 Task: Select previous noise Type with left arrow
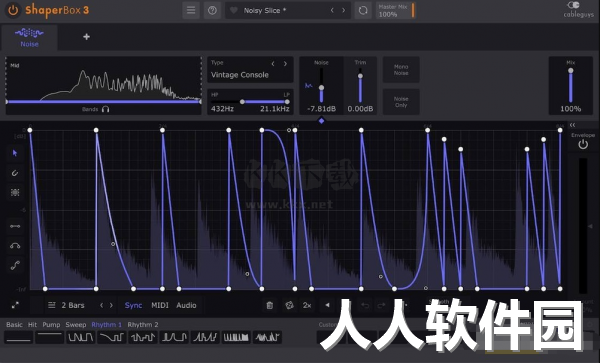pos(273,63)
